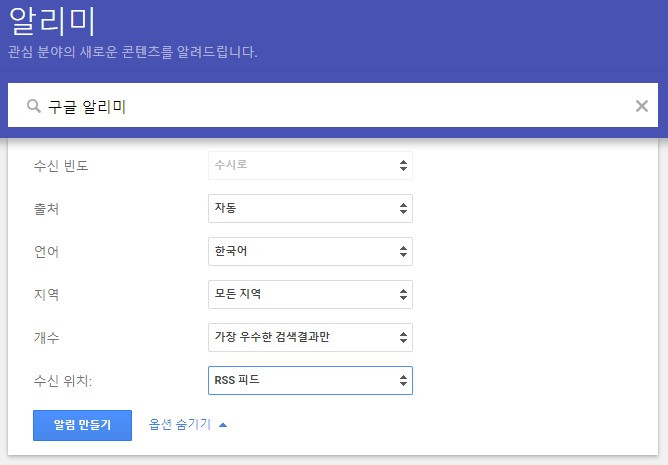Click the 수신 빈도 label
This screenshot has height=465, width=668.
click(61, 165)
